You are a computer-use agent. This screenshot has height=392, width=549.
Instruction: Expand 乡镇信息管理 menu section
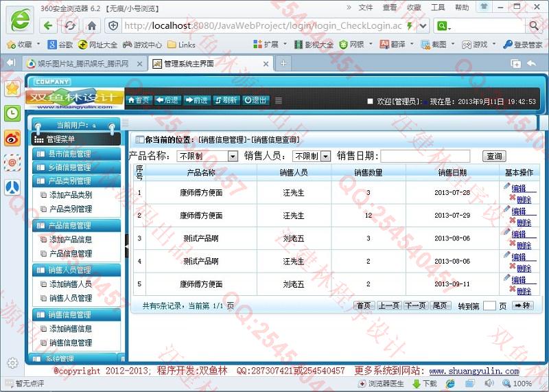[76, 168]
